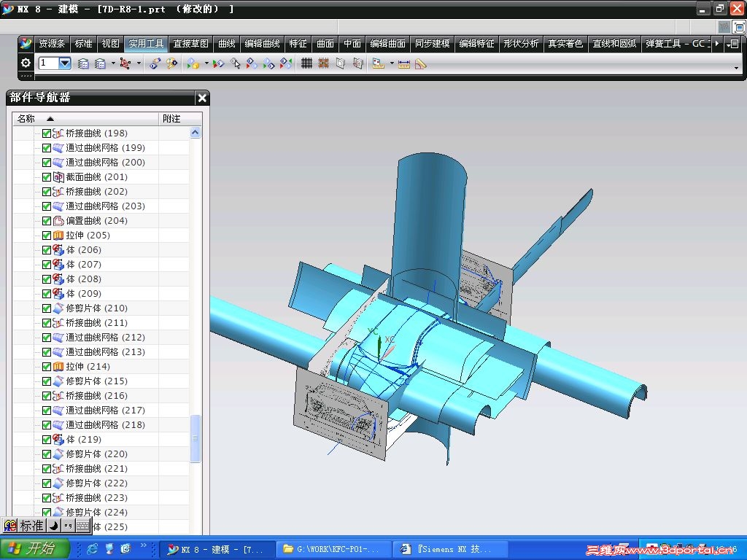Expand the layer-category icon dropdown arrow

[113, 63]
